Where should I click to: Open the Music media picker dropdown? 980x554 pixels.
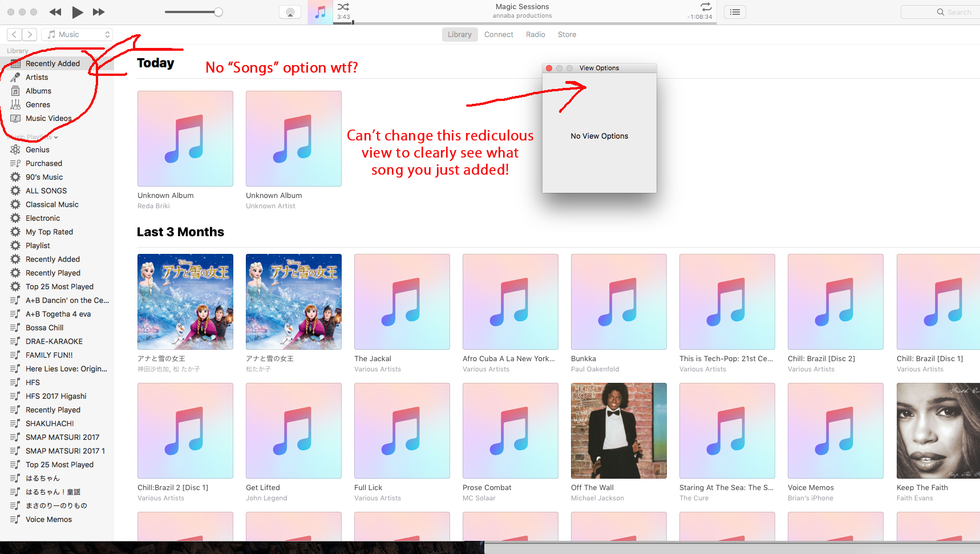click(77, 35)
